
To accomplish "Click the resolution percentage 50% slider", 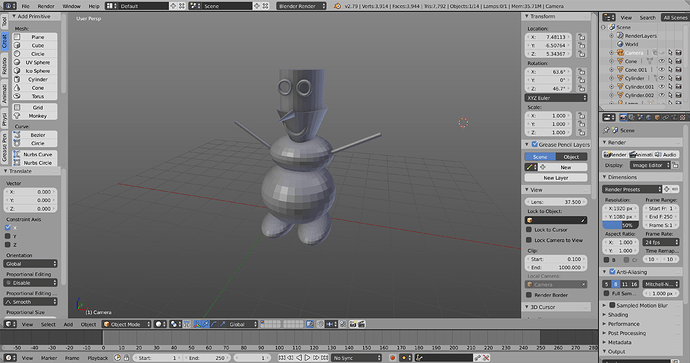I will pos(620,225).
